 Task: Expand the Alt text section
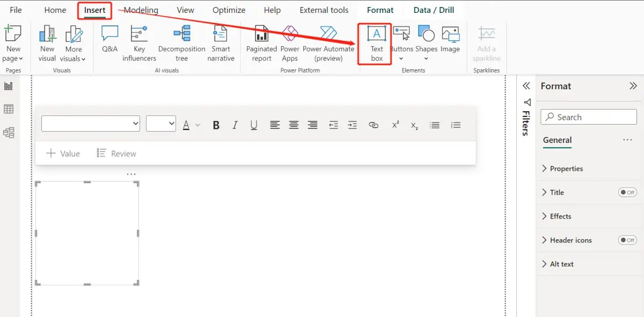[563, 264]
